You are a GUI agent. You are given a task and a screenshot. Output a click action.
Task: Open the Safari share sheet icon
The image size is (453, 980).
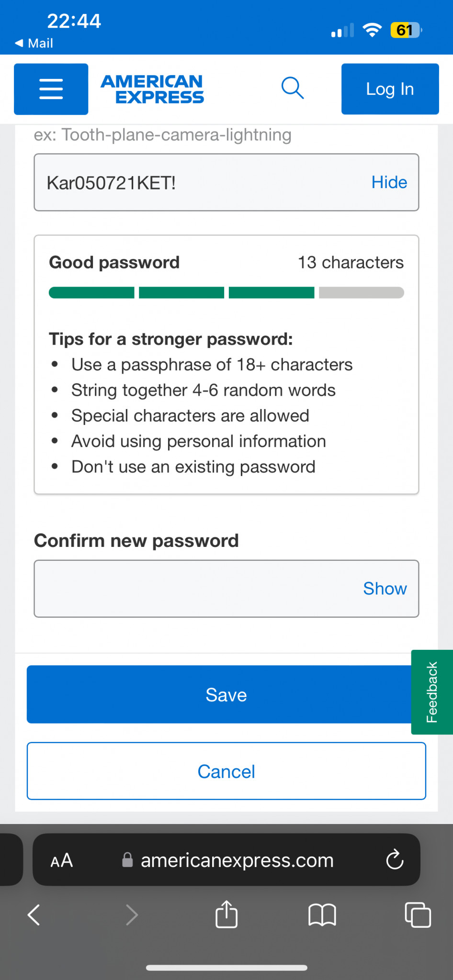coord(226,914)
